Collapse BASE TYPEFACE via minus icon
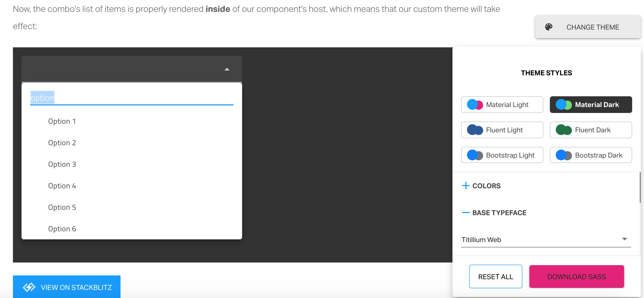The width and height of the screenshot is (644, 298). pyautogui.click(x=466, y=212)
